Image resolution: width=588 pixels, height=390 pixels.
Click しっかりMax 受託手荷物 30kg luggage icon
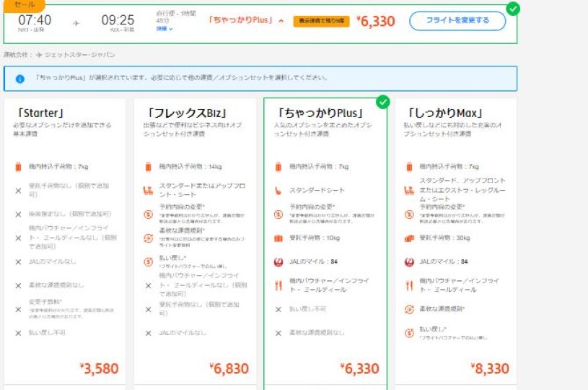click(409, 238)
